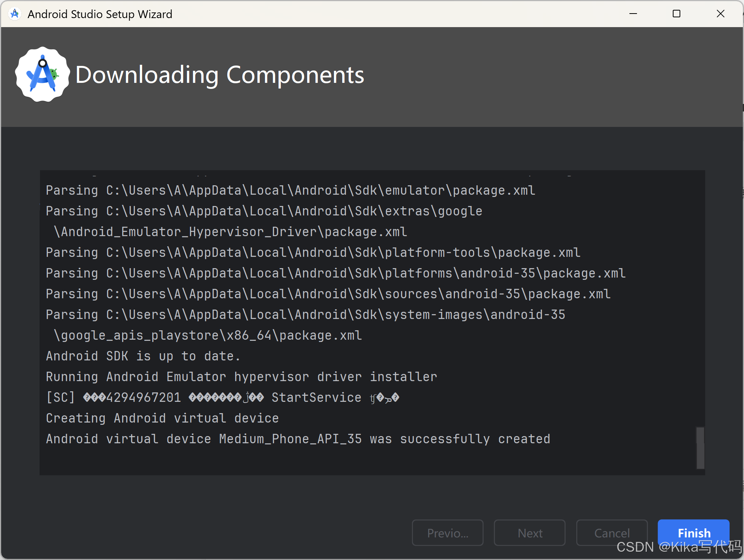Screen dimensions: 744x560
Task: Click the Cancel button
Action: point(612,533)
